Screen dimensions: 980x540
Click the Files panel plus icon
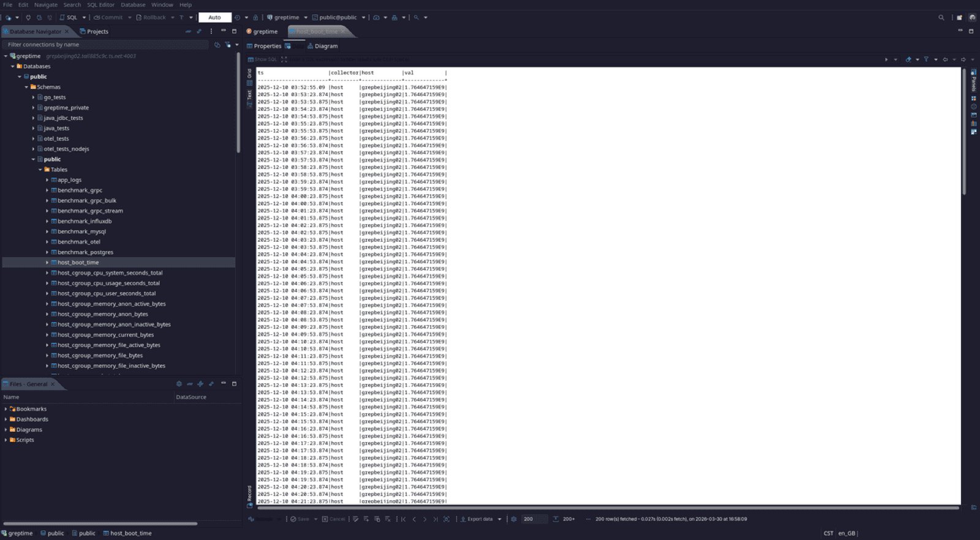point(200,384)
